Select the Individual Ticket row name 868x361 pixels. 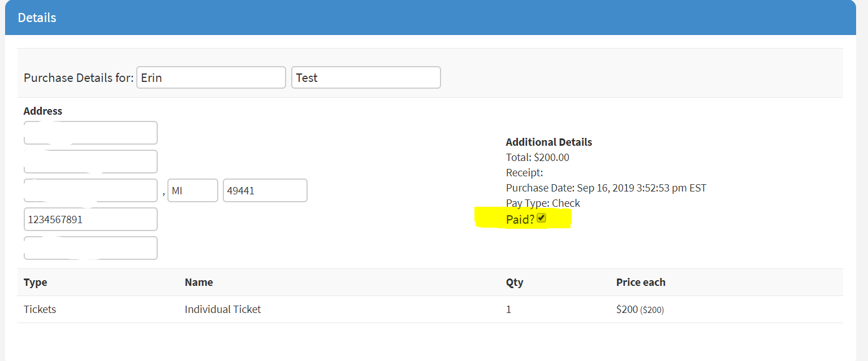point(223,310)
